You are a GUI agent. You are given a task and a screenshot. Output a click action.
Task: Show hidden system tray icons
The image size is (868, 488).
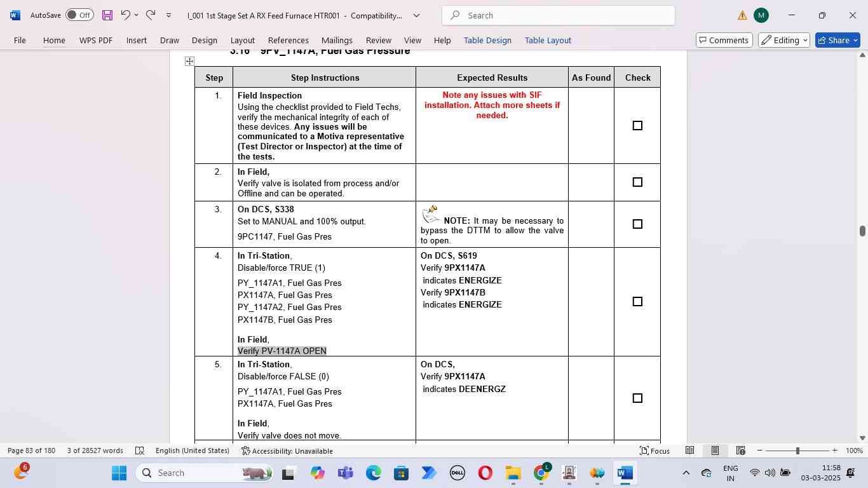click(686, 473)
